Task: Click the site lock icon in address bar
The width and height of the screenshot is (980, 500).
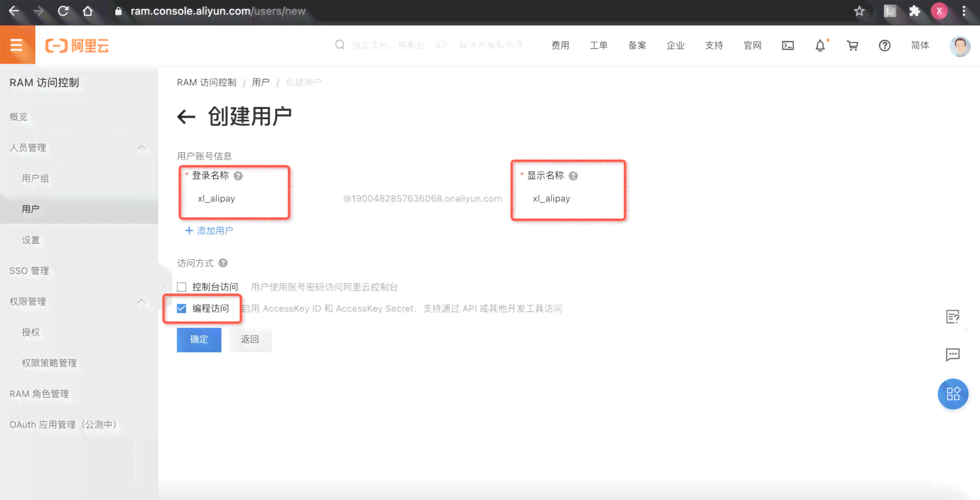Action: 118,11
